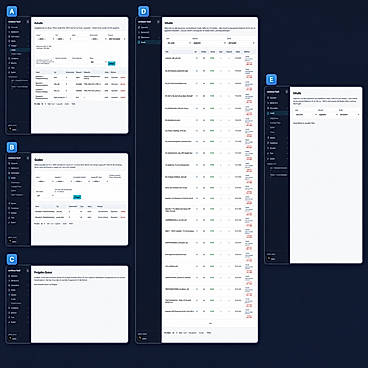Open the middle filter dropdown in panel D
Viewport: 368px width, 368px height.
coord(209,43)
